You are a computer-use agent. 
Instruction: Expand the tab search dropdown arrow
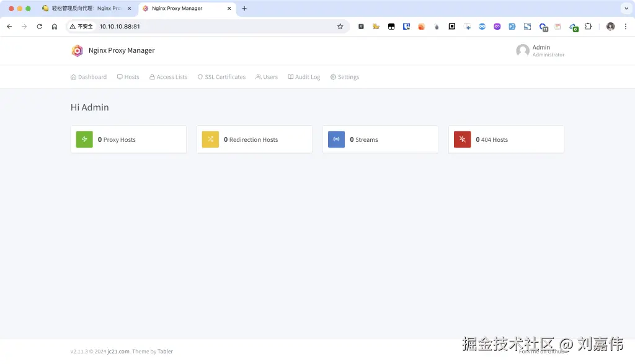[x=626, y=8]
